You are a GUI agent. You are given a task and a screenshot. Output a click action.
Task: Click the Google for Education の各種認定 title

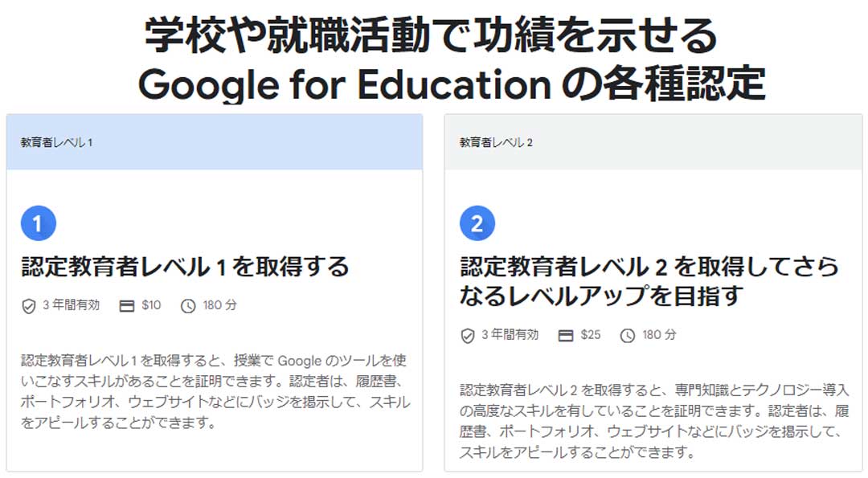click(x=451, y=84)
